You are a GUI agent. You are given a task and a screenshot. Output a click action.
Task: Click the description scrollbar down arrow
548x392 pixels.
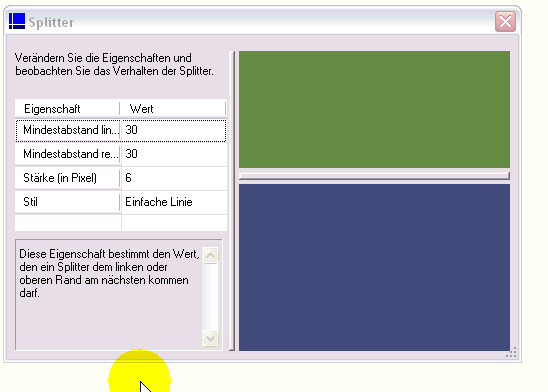pyautogui.click(x=210, y=338)
